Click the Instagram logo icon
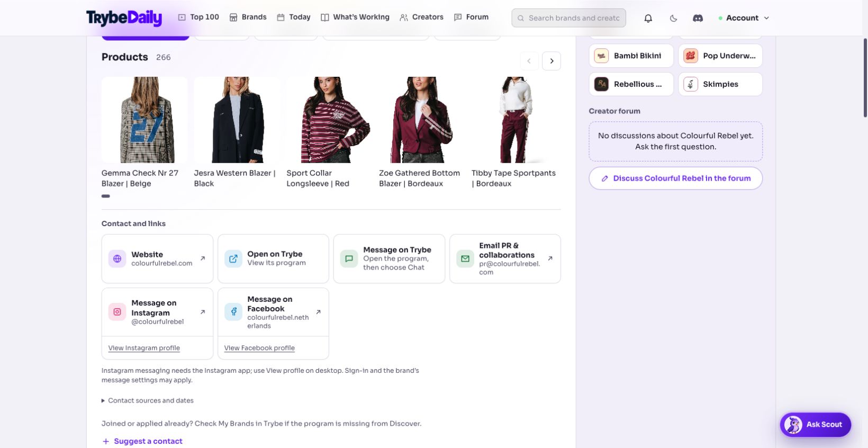Image resolution: width=868 pixels, height=448 pixels. 117,312
